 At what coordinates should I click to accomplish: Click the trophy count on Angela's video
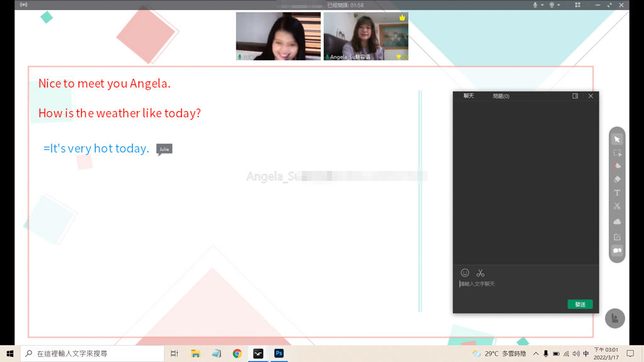[402, 57]
